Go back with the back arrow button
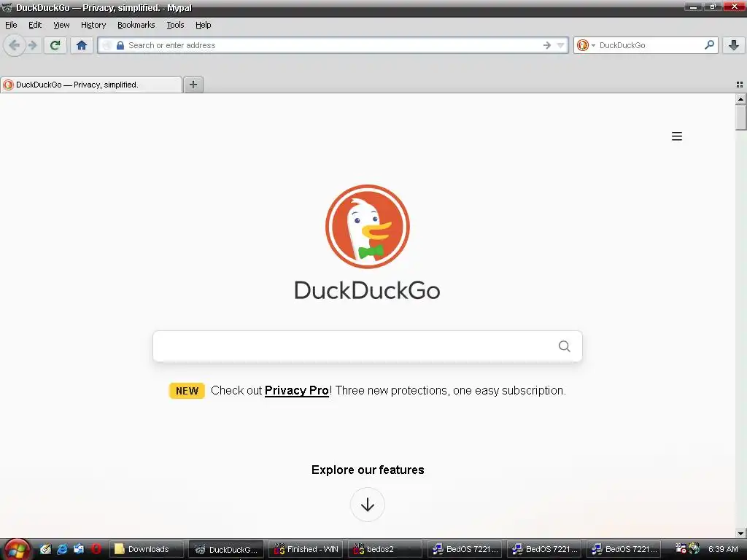 15,45
